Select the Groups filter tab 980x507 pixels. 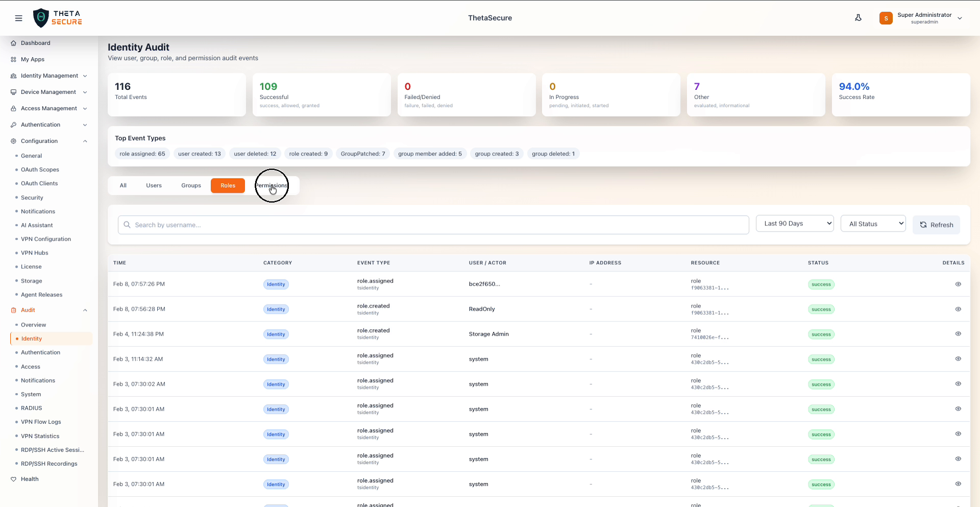(191, 186)
